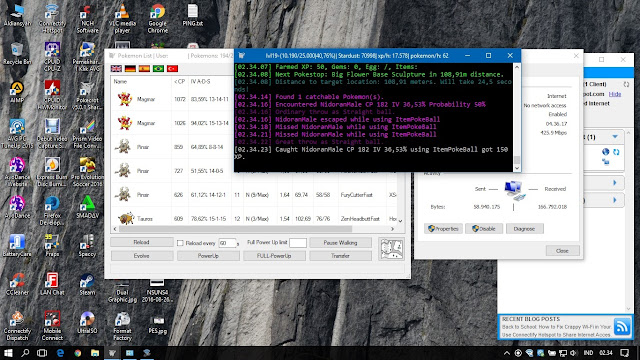Expand Connectify panel with second blue arrow

tap(615, 182)
